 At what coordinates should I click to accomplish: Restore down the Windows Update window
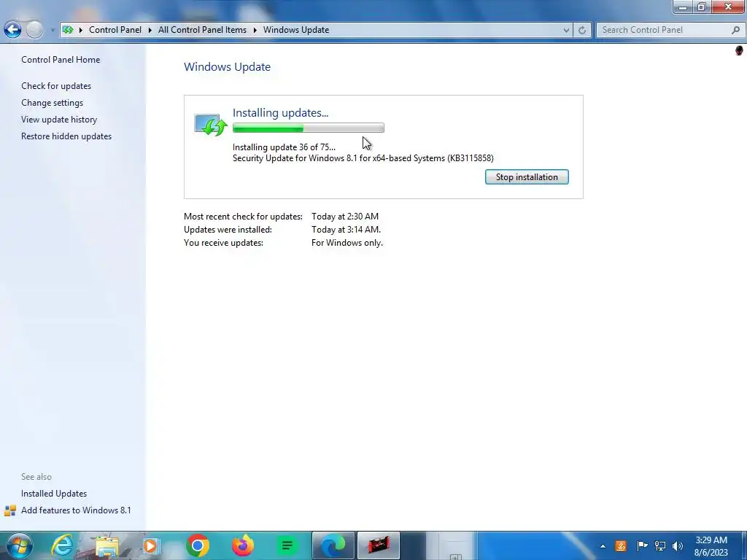[x=701, y=7]
